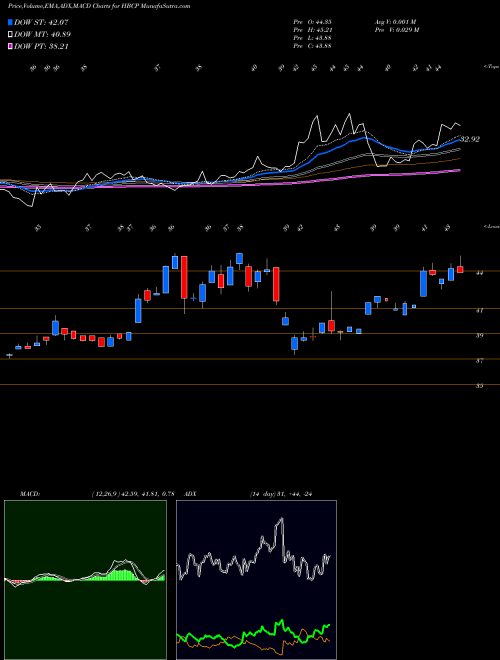Click the 'Pre V: 0.029 M' volume text
Image resolution: width=500 pixels, height=660 pixels.
pyautogui.click(x=396, y=30)
